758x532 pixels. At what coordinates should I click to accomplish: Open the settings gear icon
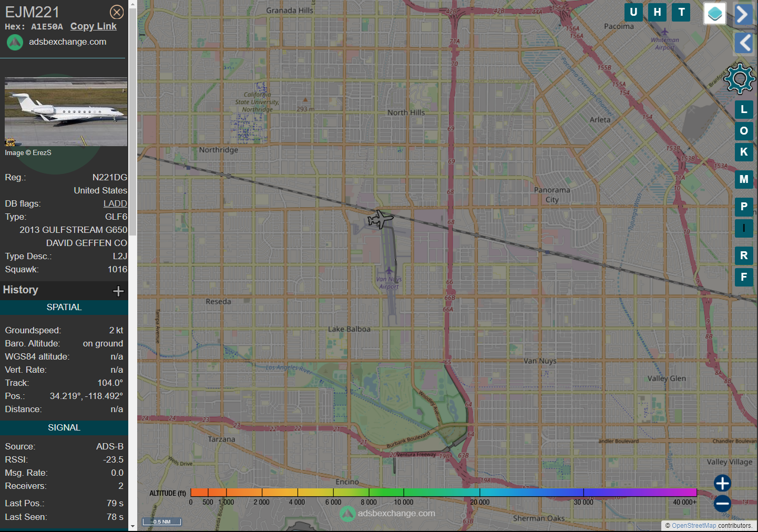click(x=740, y=79)
